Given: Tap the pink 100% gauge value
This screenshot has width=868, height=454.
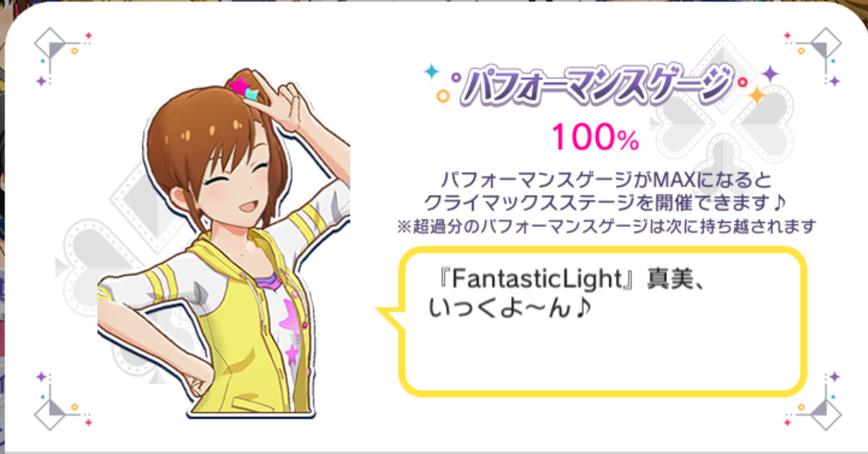Looking at the screenshot, I should [x=595, y=136].
